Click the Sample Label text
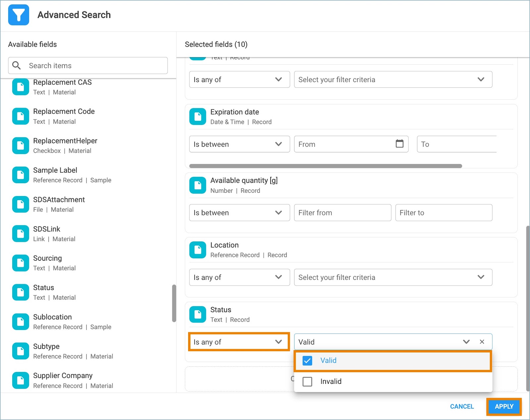 (55, 170)
